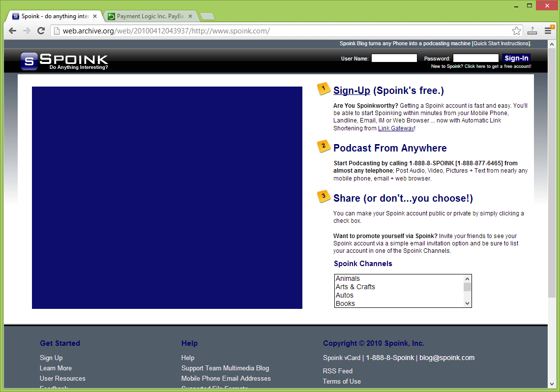Click the Sign-In button
Viewport: 560px width, 392px height.
coord(516,58)
